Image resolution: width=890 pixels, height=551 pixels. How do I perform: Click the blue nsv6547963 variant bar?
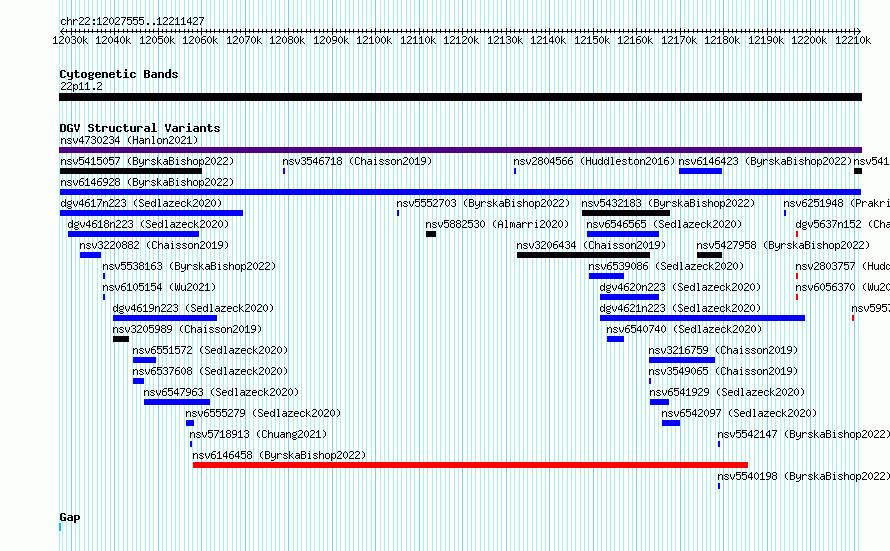177,402
